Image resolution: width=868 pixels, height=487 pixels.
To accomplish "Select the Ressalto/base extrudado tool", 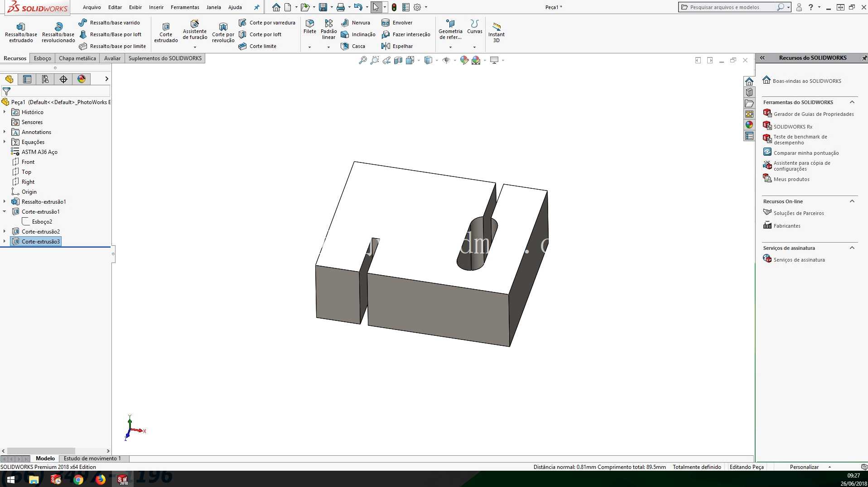I will click(x=21, y=32).
